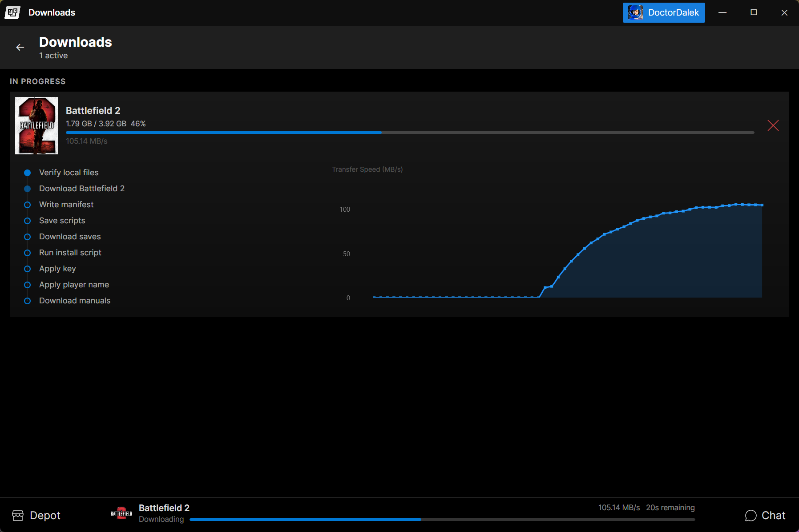Viewport: 799px width, 532px height.
Task: Click the 'IN PROGRESS' section header
Action: (38, 81)
